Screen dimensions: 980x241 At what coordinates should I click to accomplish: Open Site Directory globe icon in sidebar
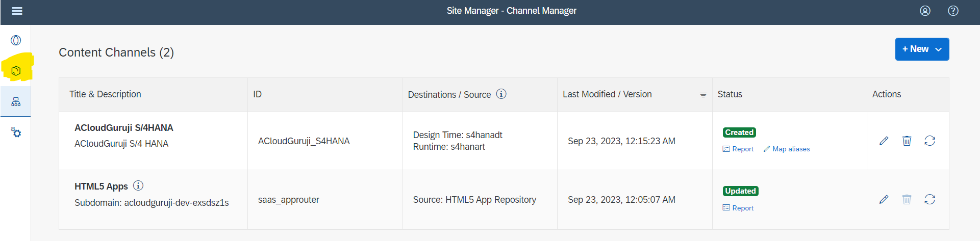click(16, 40)
